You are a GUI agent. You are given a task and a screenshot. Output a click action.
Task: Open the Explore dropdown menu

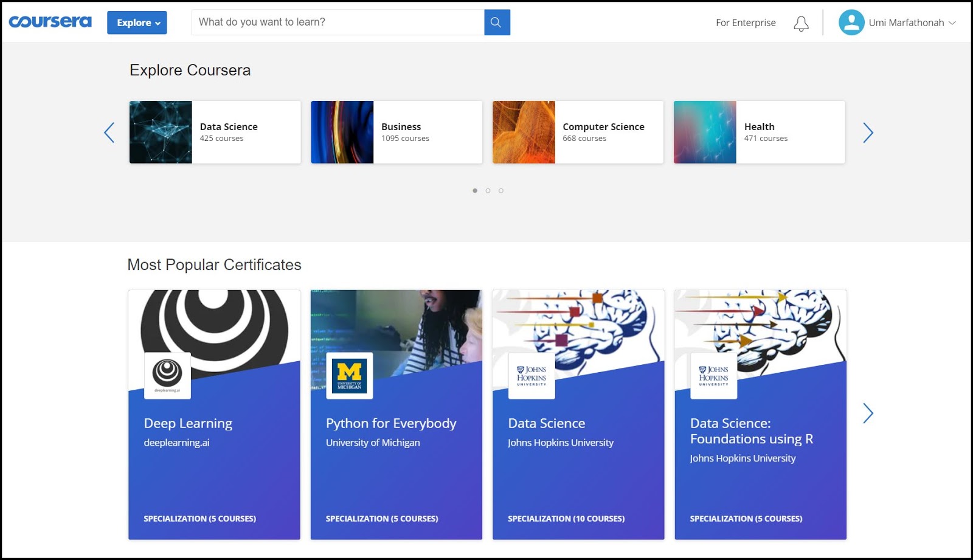click(136, 22)
